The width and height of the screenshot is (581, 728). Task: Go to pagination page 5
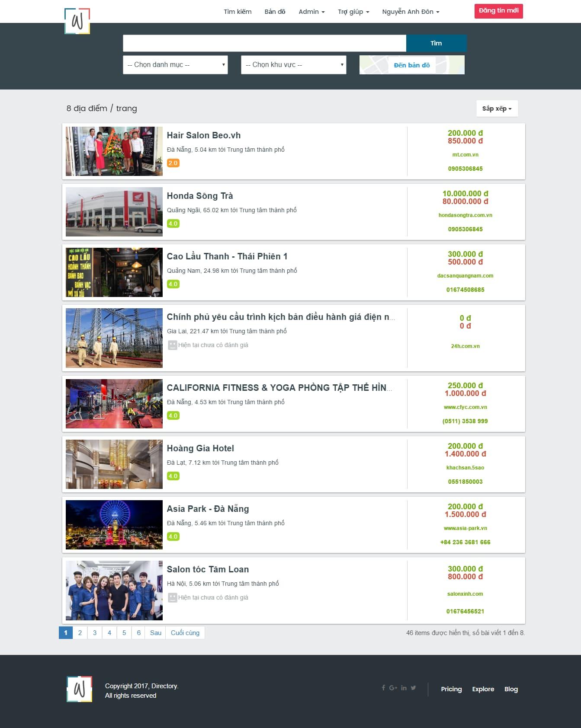pos(124,633)
